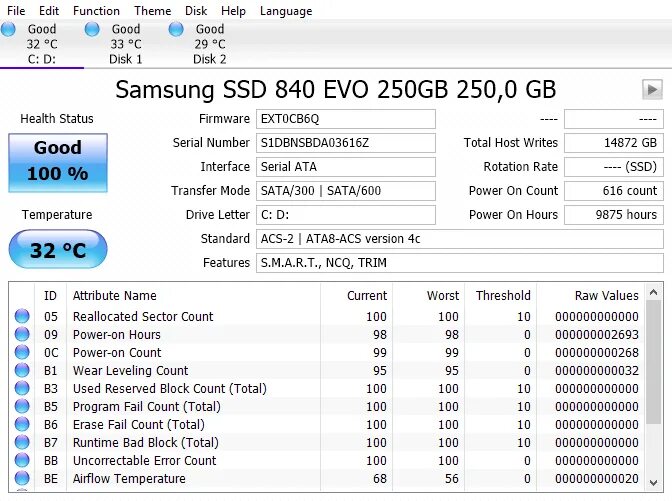Click the Attribute Name column header

pyautogui.click(x=193, y=296)
